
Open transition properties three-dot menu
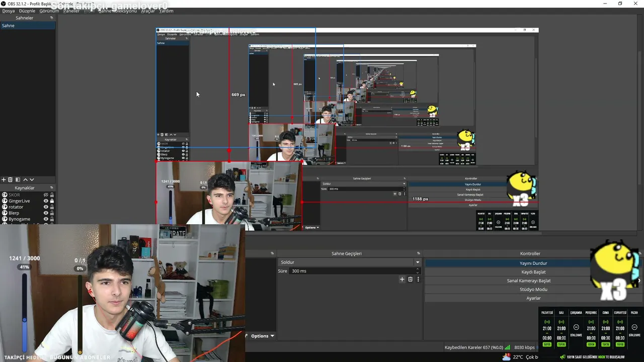[418, 279]
